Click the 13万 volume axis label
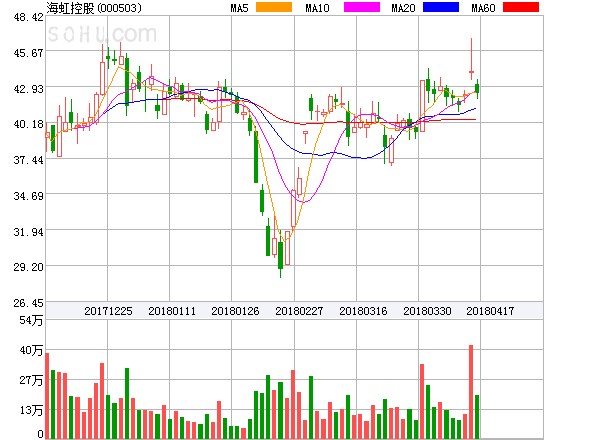 [31, 411]
